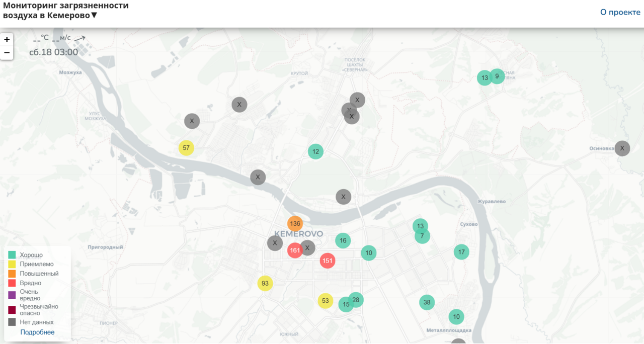Click the green "Хорошо" legend swatch
This screenshot has width=644, height=344.
12,255
